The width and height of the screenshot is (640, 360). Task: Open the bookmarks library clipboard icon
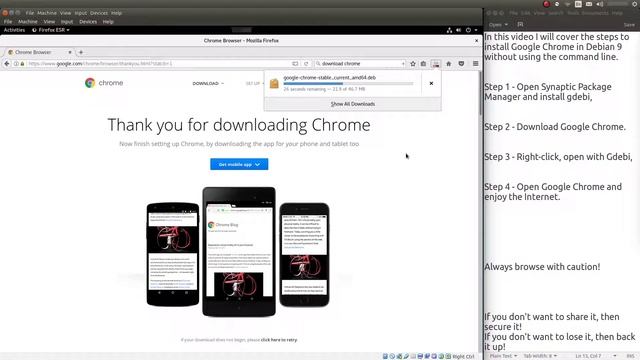point(424,64)
